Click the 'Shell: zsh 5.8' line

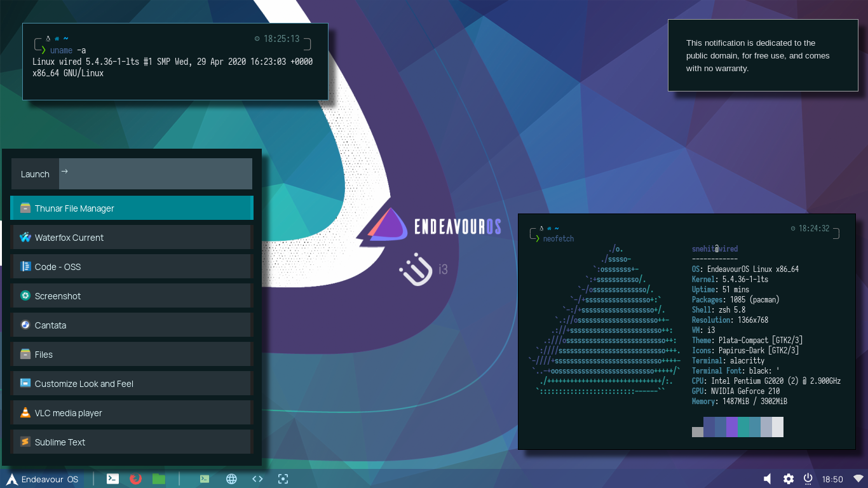click(719, 309)
